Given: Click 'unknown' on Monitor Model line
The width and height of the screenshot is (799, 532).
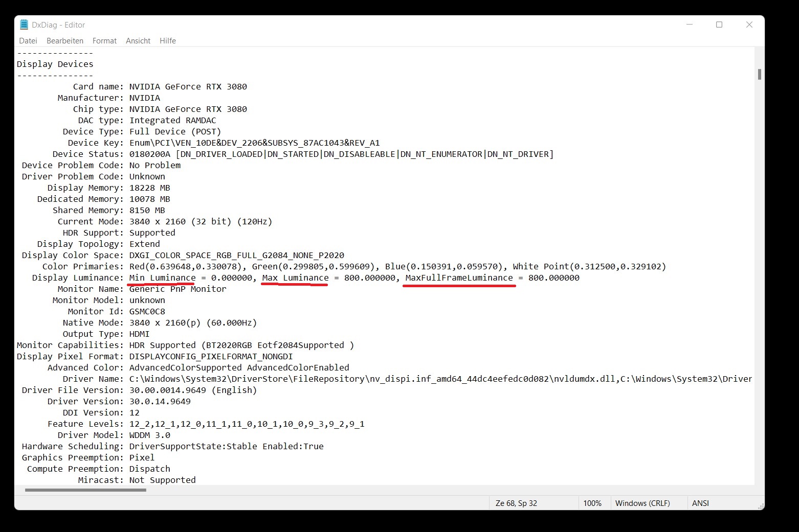Looking at the screenshot, I should click(147, 300).
